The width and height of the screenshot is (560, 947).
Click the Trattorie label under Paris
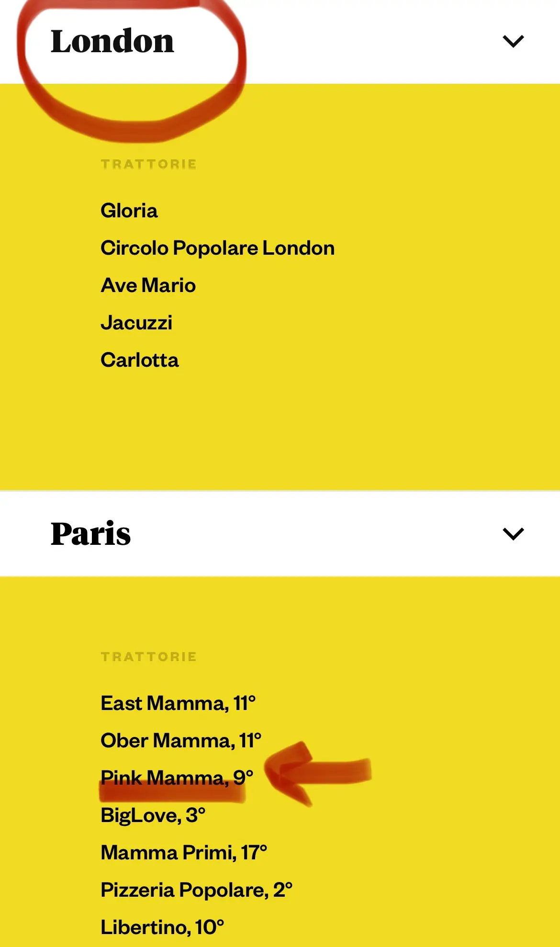[149, 657]
